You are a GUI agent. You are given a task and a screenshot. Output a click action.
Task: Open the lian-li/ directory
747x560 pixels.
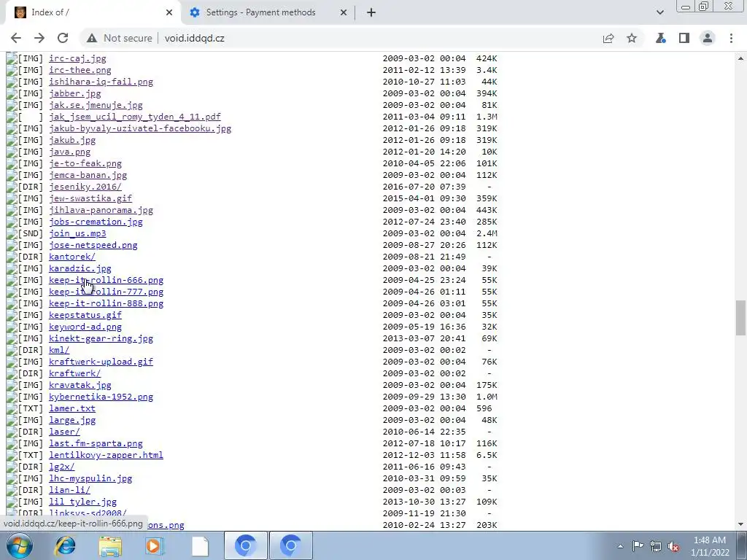69,490
